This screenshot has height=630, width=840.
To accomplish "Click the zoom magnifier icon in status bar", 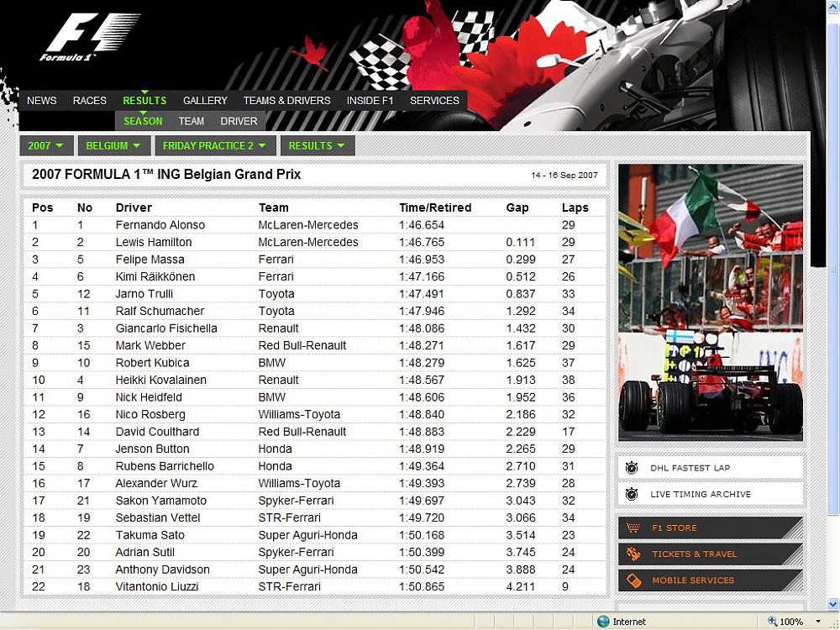I will (772, 622).
